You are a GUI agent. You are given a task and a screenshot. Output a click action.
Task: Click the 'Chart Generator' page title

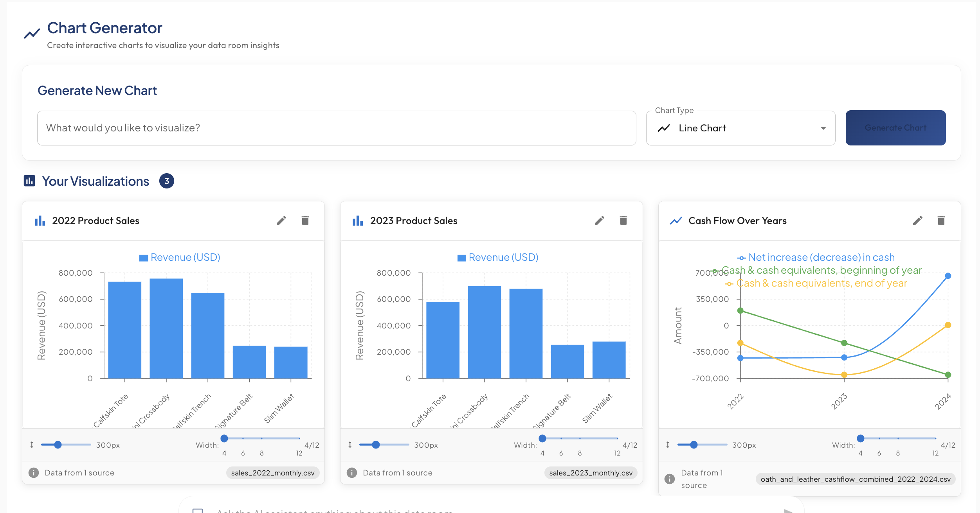pos(104,28)
